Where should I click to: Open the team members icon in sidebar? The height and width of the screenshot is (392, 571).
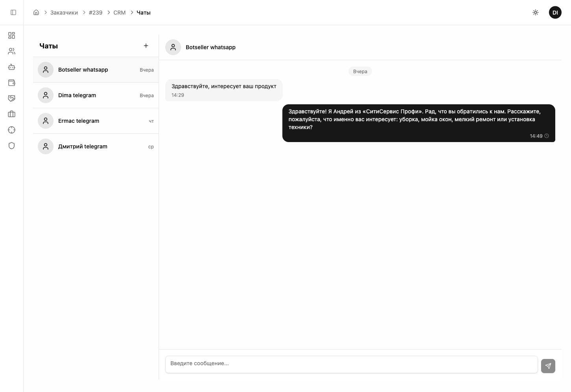coord(12,51)
